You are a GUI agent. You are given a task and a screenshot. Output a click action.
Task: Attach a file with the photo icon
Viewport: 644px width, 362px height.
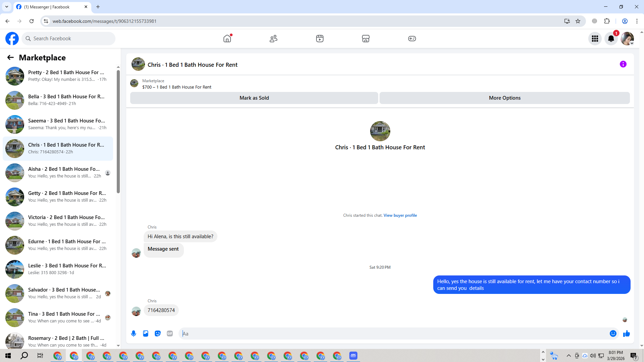click(146, 333)
